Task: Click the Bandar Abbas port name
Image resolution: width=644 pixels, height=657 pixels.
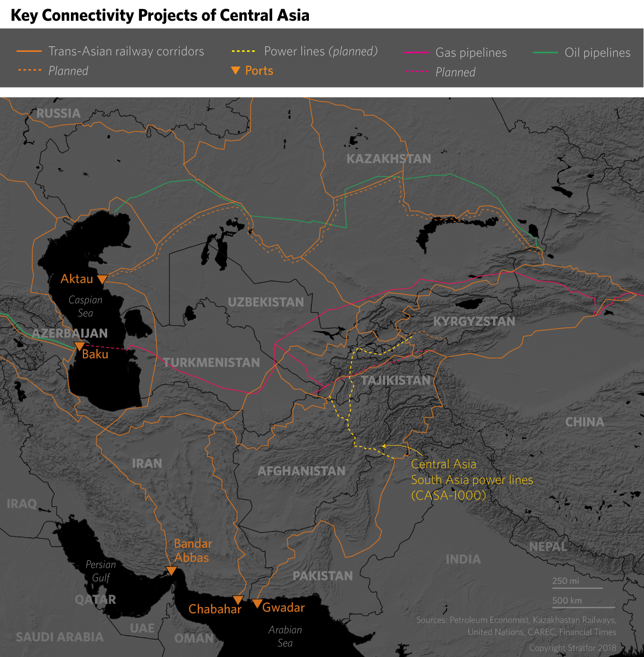Action: [193, 551]
